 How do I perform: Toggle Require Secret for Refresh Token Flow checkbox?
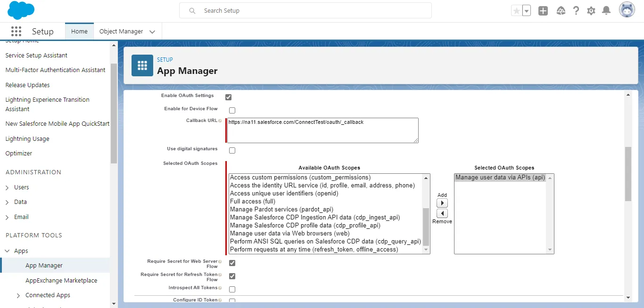[x=232, y=276]
